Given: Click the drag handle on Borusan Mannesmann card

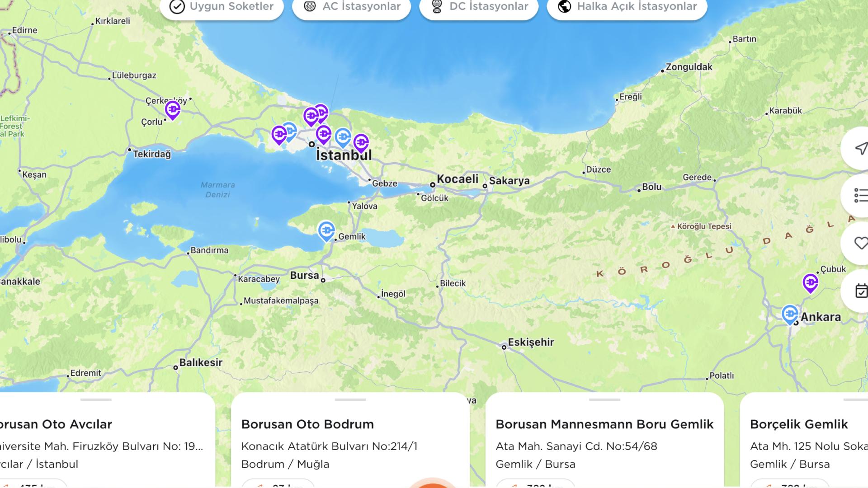Looking at the screenshot, I should point(604,399).
